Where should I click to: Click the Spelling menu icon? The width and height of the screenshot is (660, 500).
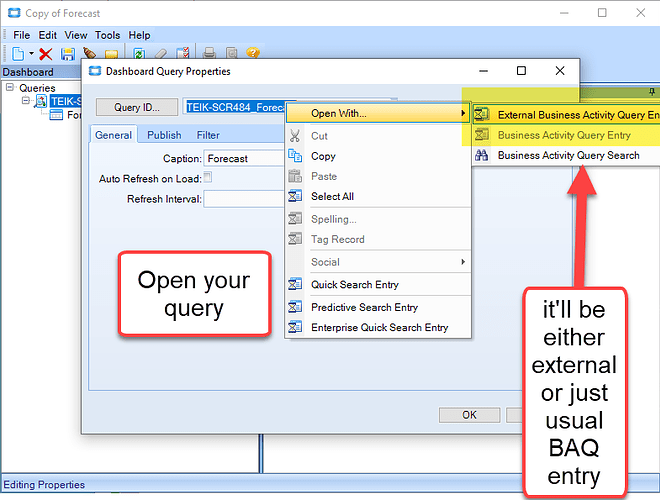[295, 218]
